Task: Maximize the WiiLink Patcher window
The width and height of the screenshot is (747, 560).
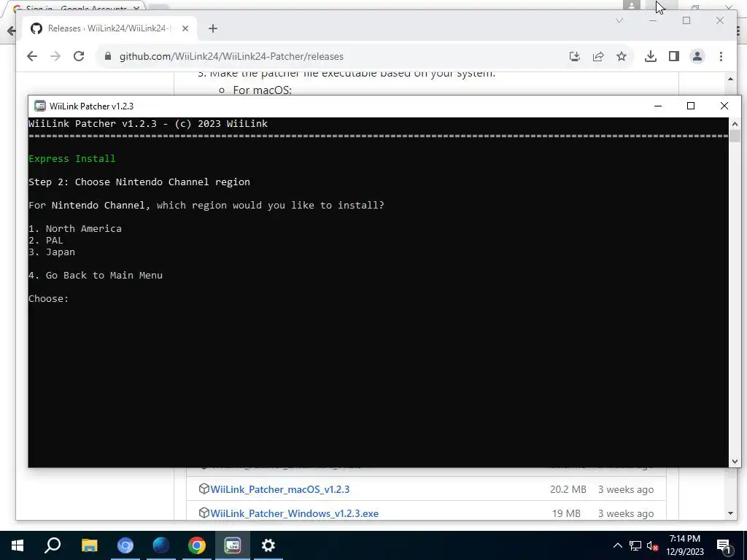Action: click(691, 106)
